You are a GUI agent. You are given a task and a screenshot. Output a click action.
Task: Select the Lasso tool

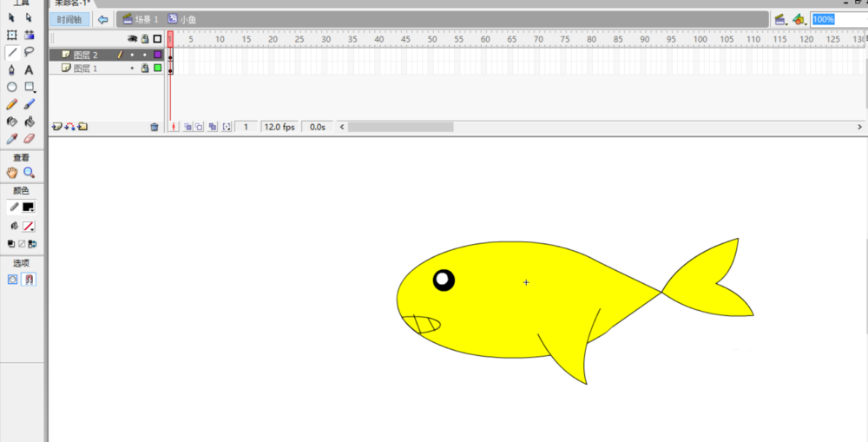coord(30,52)
